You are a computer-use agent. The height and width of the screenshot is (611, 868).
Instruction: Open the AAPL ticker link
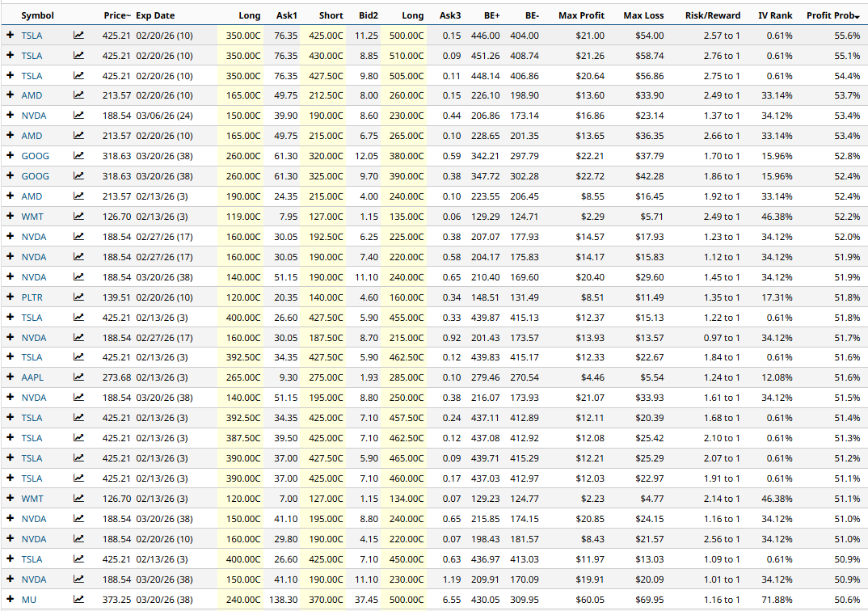click(32, 377)
